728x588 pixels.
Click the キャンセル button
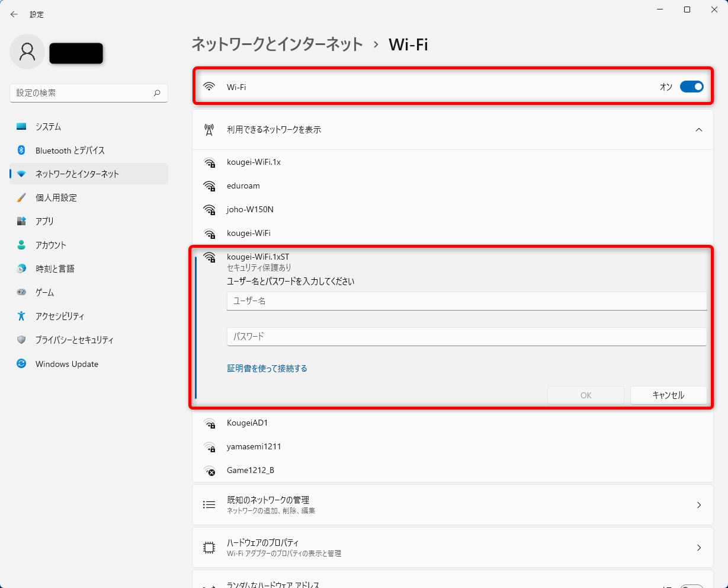coord(669,395)
